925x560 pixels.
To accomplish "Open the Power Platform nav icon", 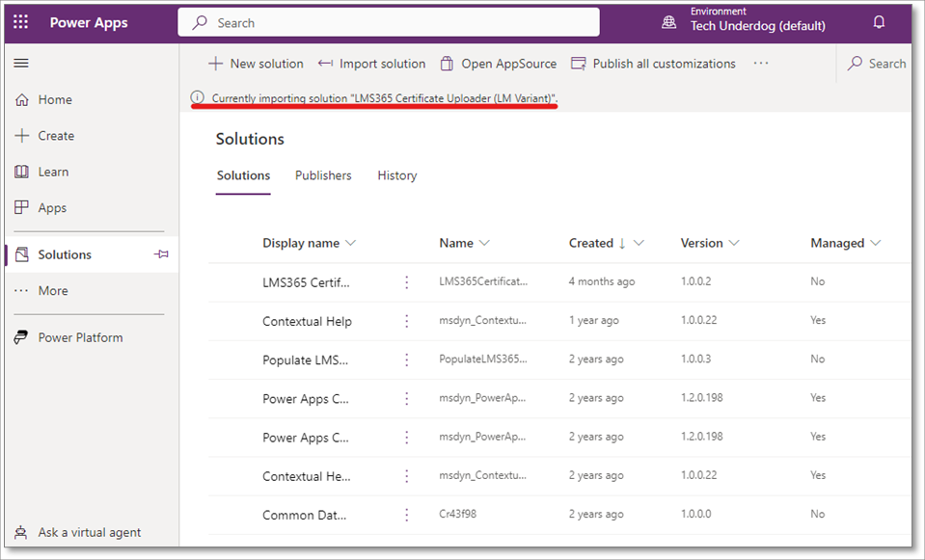I will tap(21, 337).
